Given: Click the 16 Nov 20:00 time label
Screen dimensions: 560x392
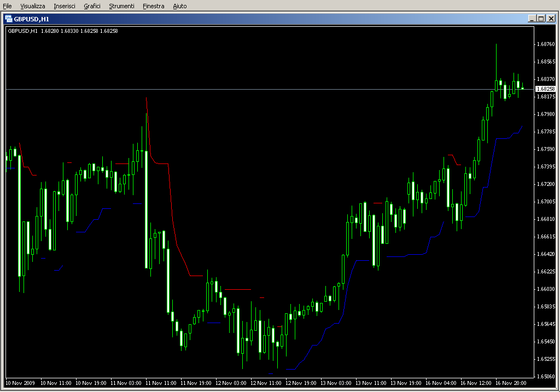Looking at the screenshot, I should pyautogui.click(x=511, y=383).
